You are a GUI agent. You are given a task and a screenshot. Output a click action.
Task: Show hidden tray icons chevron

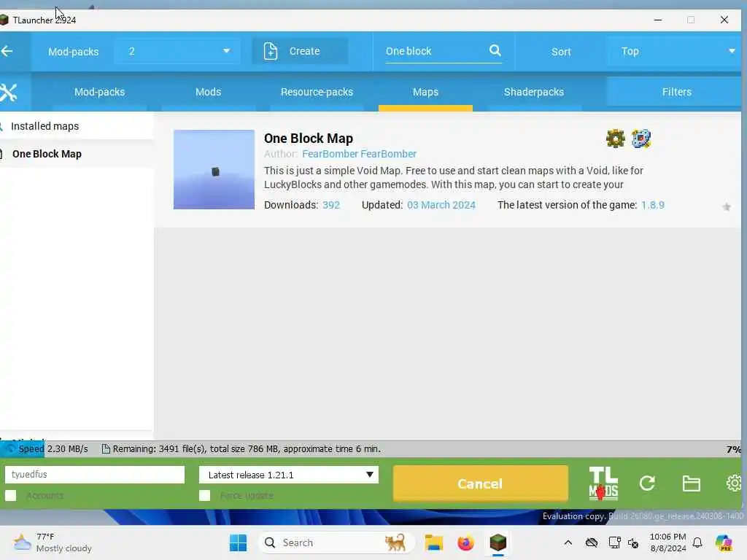click(568, 542)
